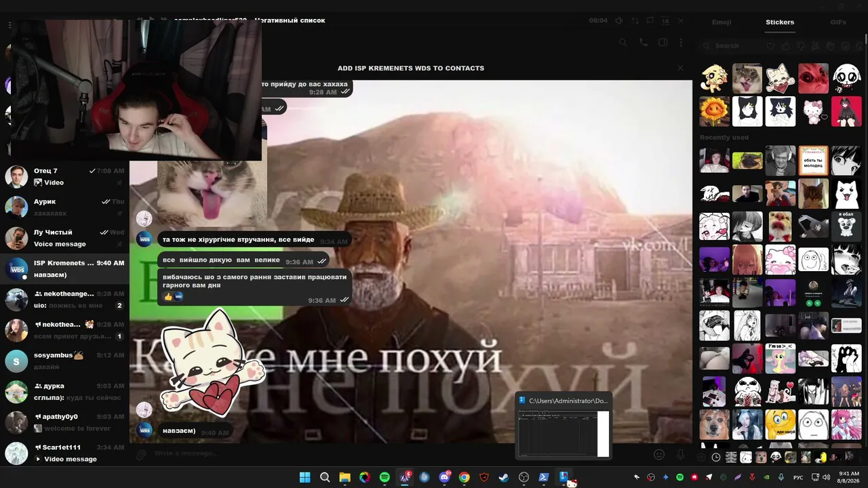Open Spotify from the taskbar
This screenshot has width=868, height=488.
pyautogui.click(x=384, y=477)
